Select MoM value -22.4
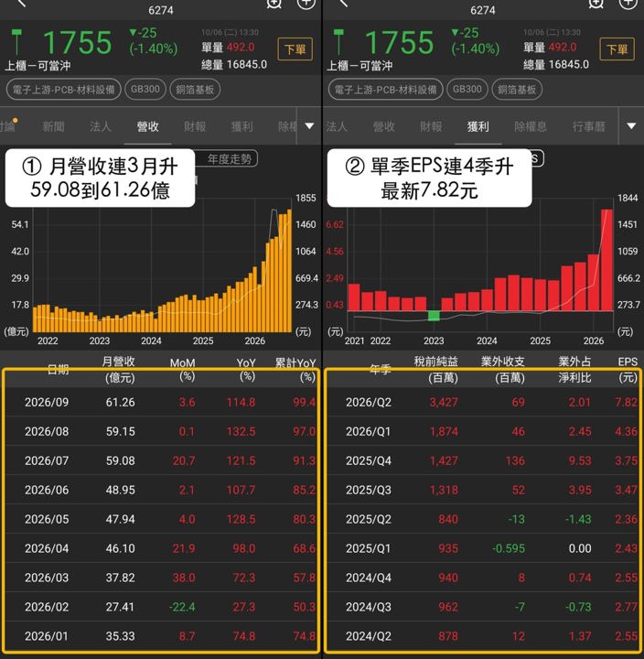 click(182, 607)
